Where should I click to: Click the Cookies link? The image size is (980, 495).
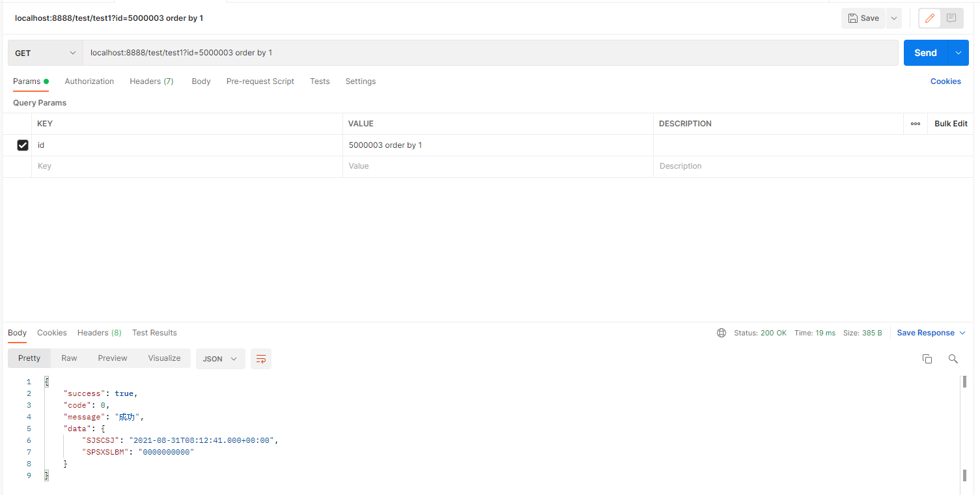tap(945, 81)
